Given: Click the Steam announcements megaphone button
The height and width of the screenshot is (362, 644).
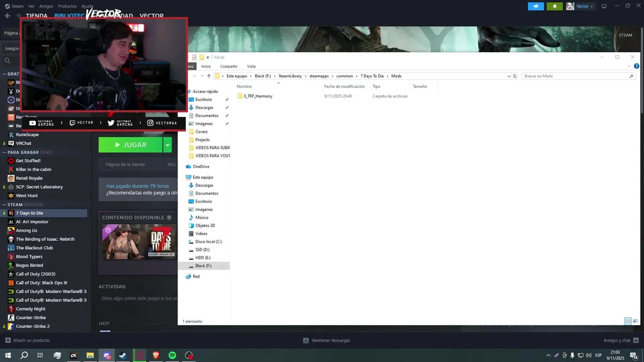Looking at the screenshot, I should [536, 6].
